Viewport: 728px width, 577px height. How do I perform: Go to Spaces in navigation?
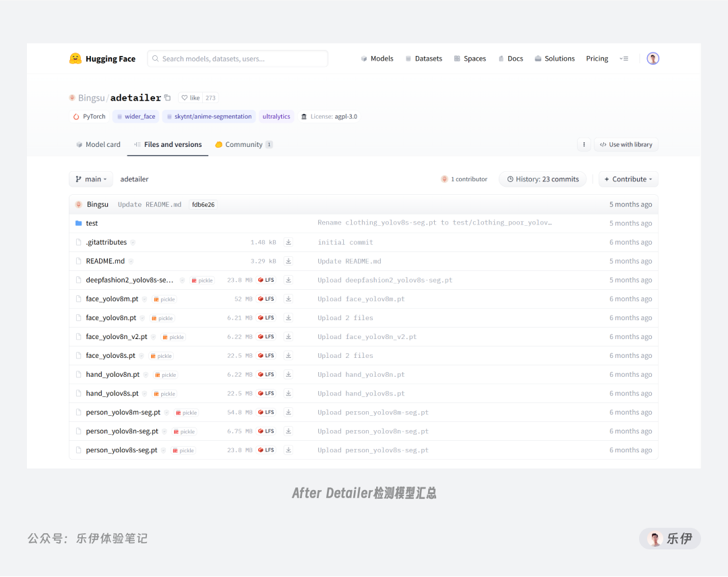pos(470,59)
